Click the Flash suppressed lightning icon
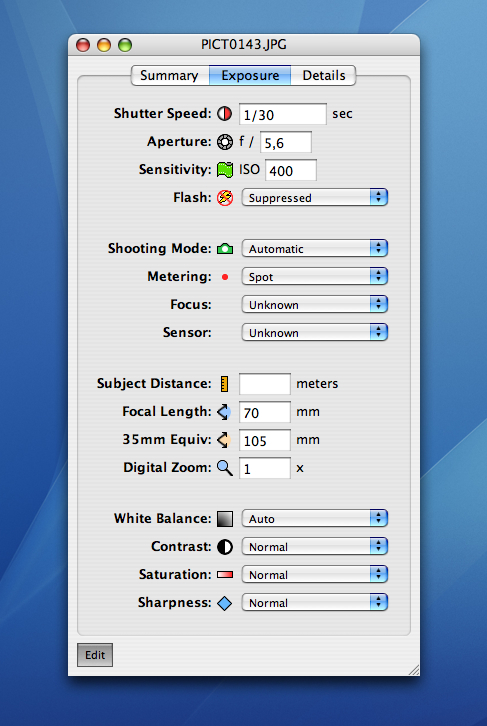The width and height of the screenshot is (487, 726). click(x=225, y=198)
